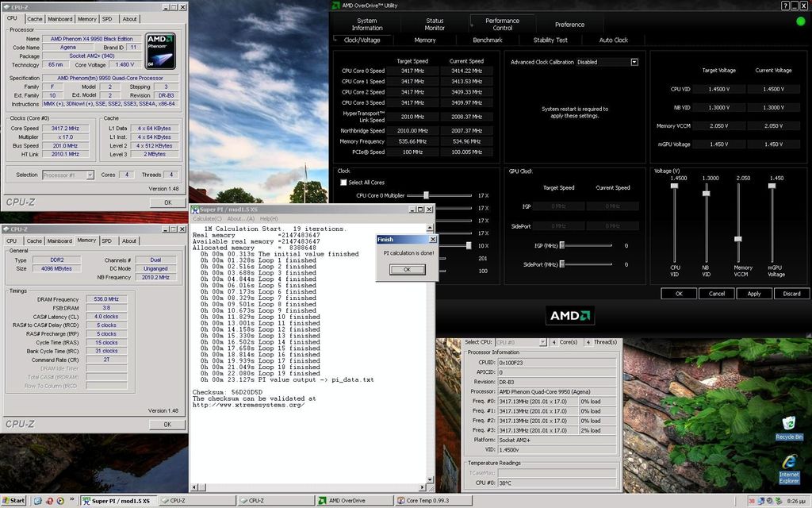Open the Preference tab in OverDrive
Viewport: 812px width, 508px height.
pos(569,25)
